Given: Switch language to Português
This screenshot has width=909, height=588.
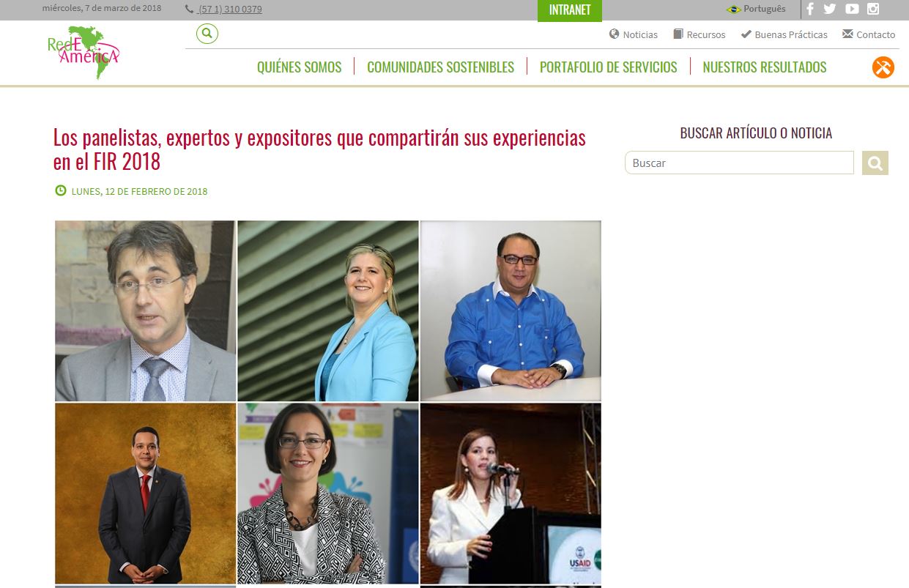Looking at the screenshot, I should coord(756,9).
